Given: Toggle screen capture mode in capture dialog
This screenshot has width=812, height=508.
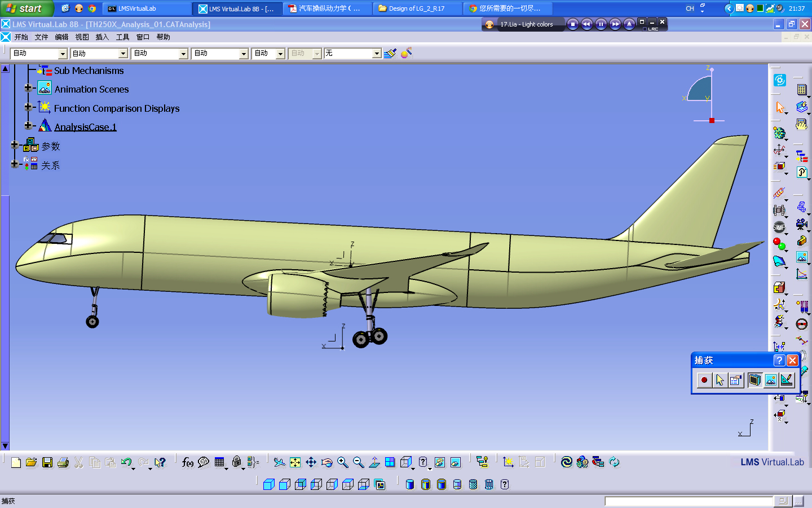Looking at the screenshot, I should pyautogui.click(x=754, y=380).
